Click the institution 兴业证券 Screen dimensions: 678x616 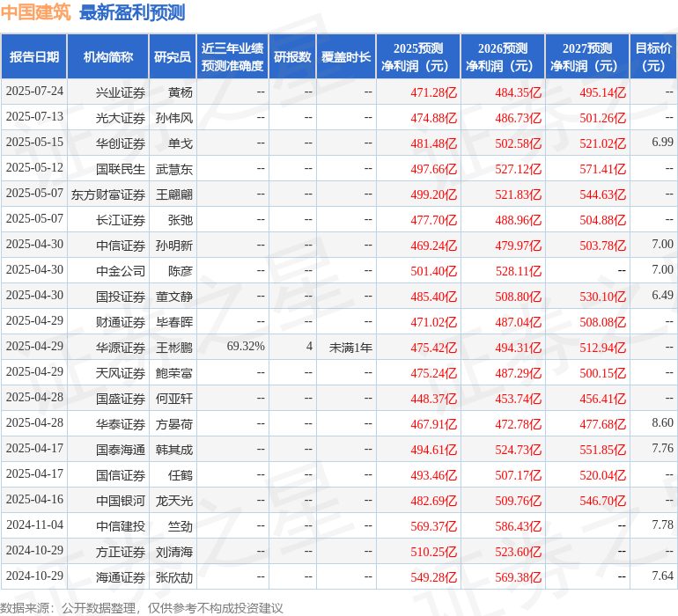pos(121,92)
